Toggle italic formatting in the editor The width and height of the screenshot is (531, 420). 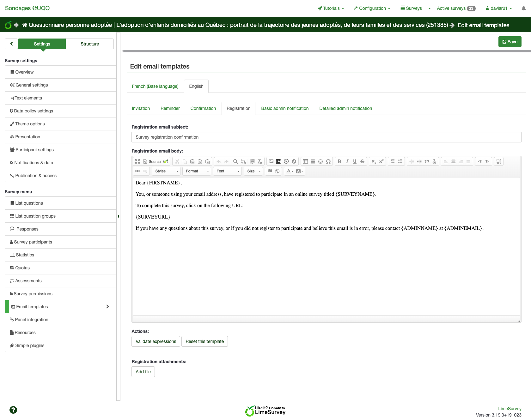click(347, 161)
